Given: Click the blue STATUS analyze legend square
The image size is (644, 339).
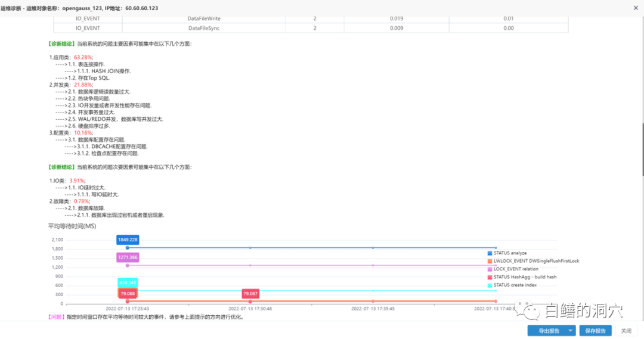Looking at the screenshot, I should click(490, 253).
